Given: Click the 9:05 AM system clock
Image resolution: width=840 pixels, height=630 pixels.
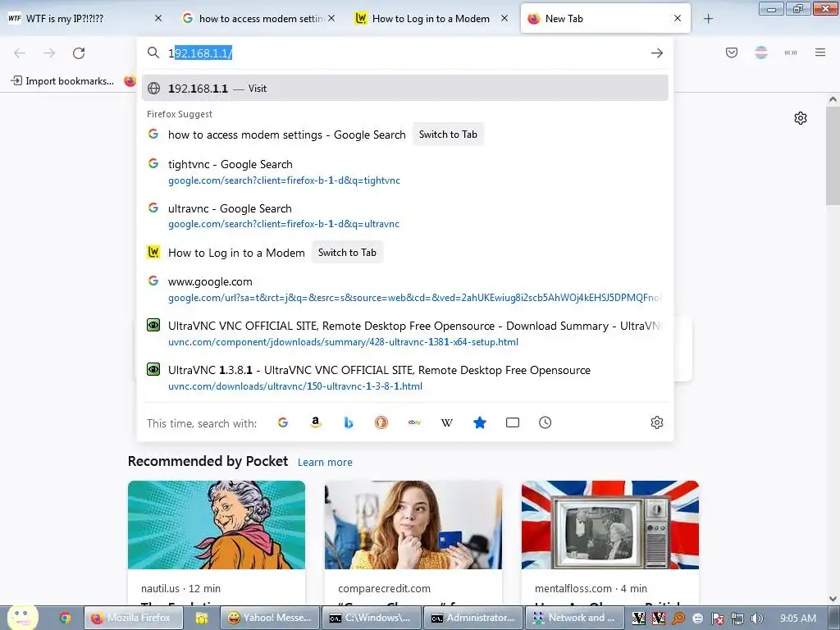Looking at the screenshot, I should click(798, 619).
